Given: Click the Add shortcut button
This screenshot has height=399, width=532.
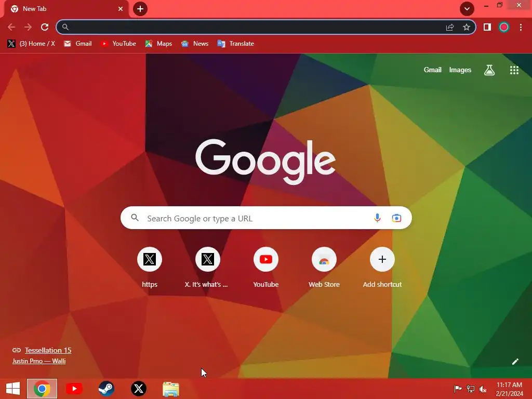Looking at the screenshot, I should (x=382, y=268).
